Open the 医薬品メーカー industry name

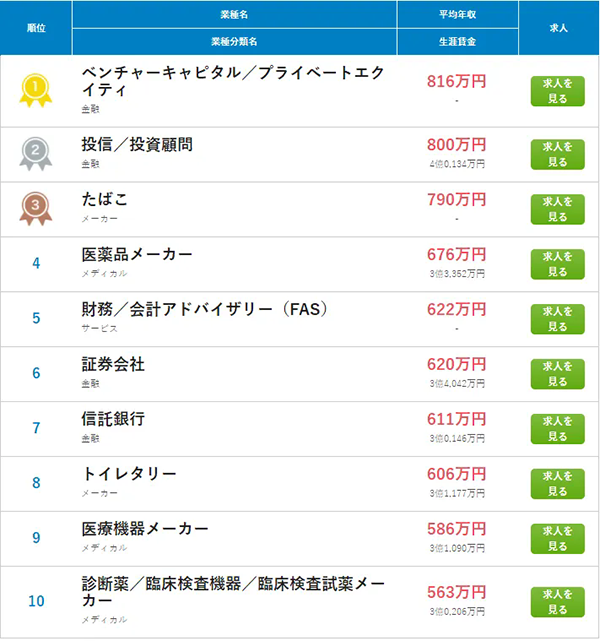point(137,254)
